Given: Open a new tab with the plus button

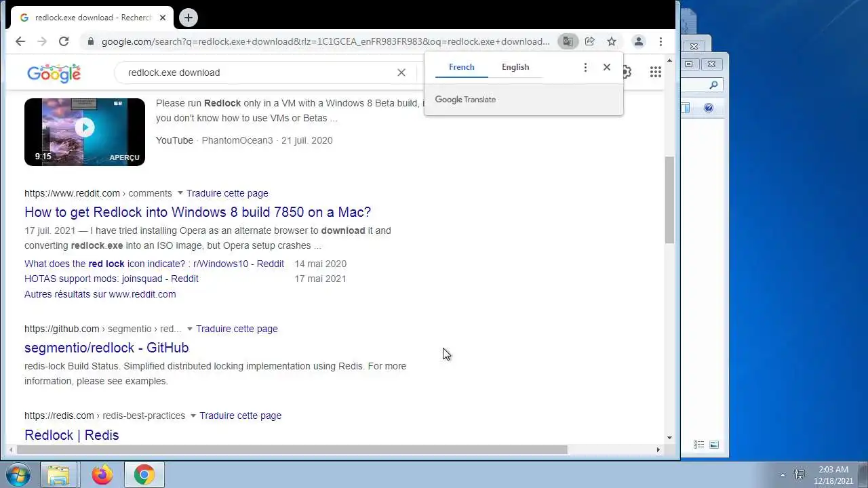Looking at the screenshot, I should pos(189,18).
